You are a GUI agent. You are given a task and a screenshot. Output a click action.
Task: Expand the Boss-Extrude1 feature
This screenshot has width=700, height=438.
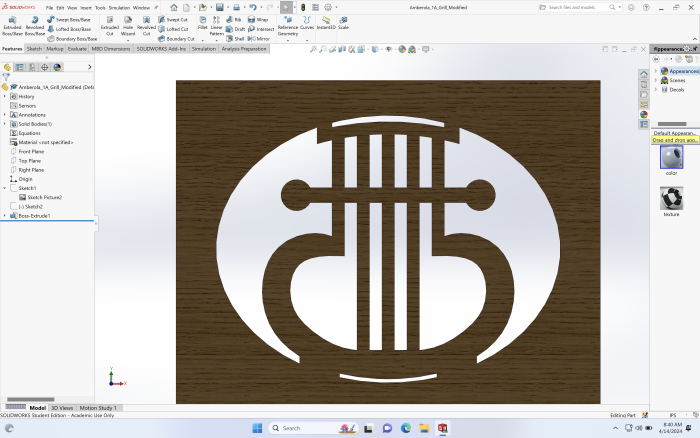point(4,215)
